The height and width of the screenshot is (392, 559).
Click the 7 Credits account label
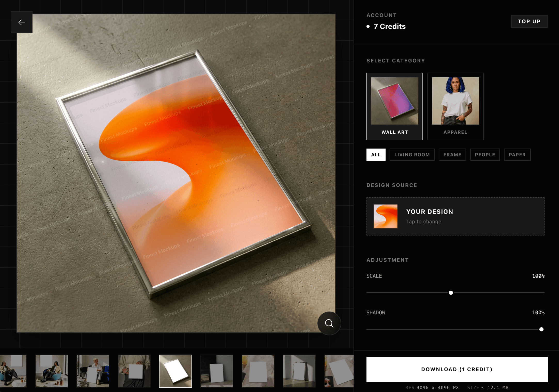[389, 26]
